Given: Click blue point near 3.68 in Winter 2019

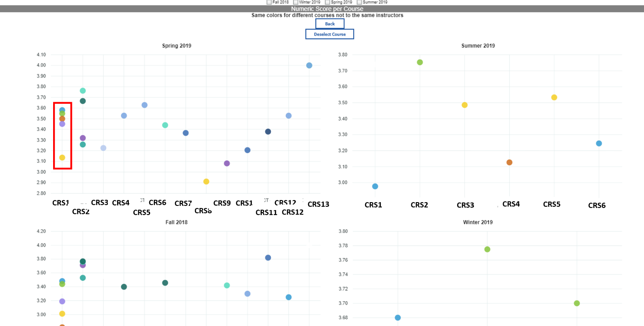Looking at the screenshot, I should [398, 318].
